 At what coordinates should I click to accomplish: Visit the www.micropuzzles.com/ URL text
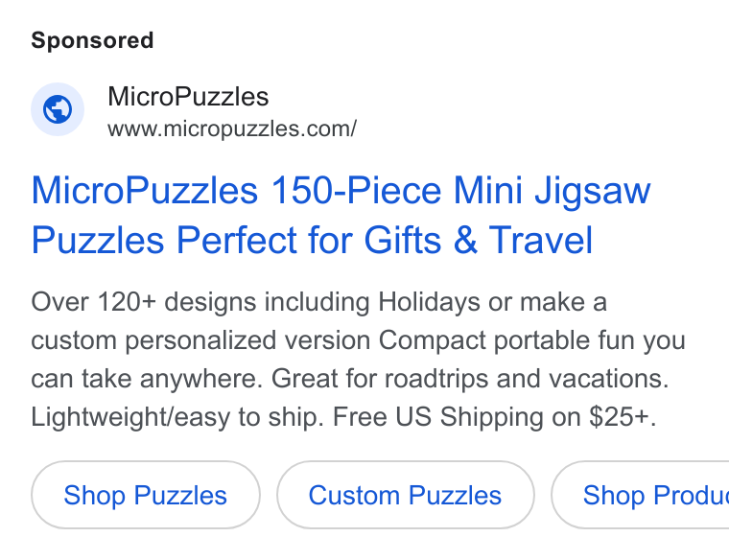pyautogui.click(x=232, y=128)
